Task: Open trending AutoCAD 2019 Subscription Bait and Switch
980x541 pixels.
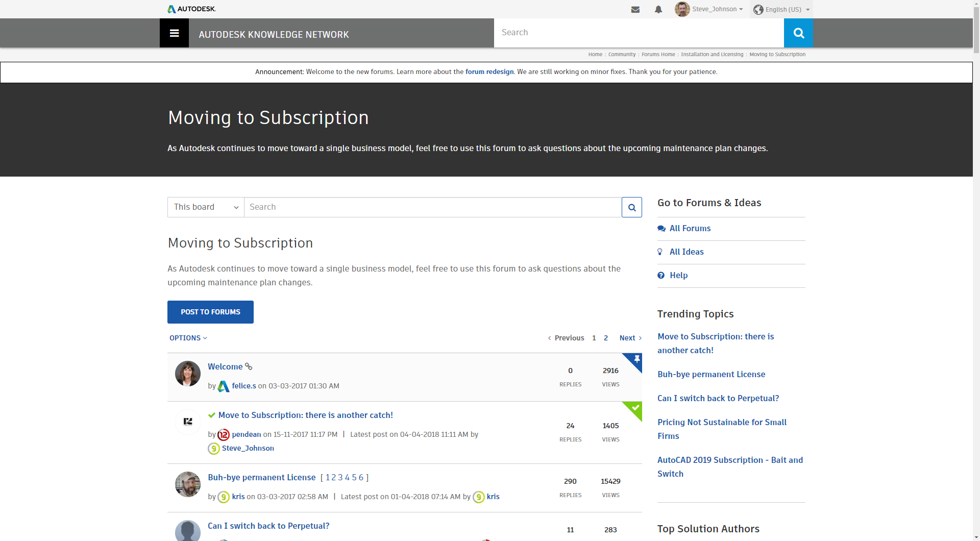Action: pos(730,467)
